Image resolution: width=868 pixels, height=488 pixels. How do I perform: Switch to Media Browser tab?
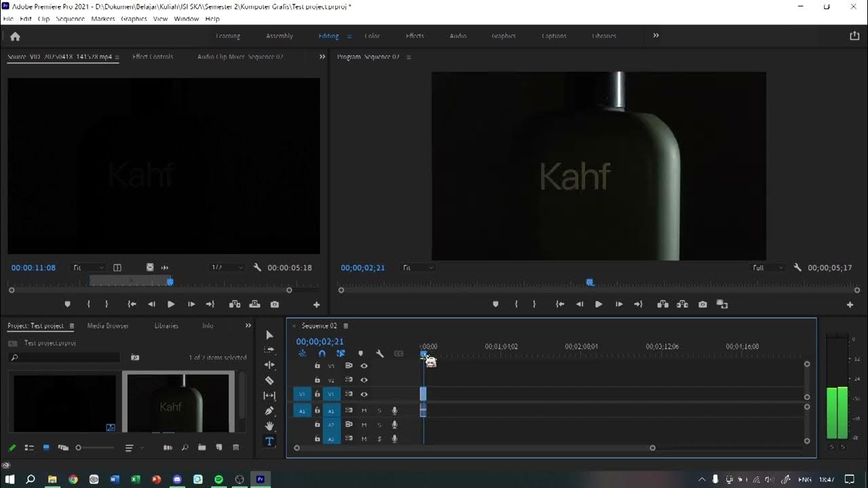pos(108,326)
